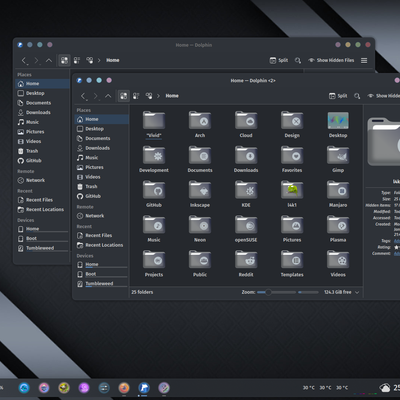400x400 pixels.
Task: Expand the breadcrumb chevron before Home in Dolphin <2>
Action: (158, 96)
